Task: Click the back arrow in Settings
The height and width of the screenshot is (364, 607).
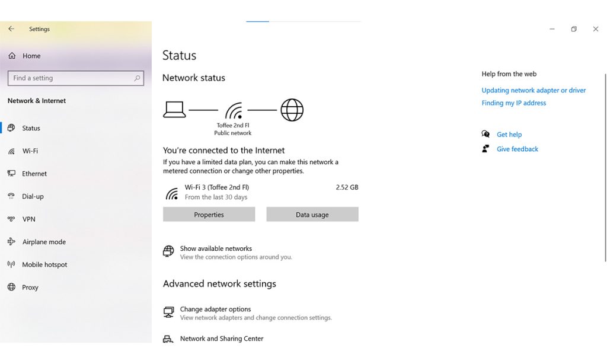Action: pyautogui.click(x=11, y=28)
